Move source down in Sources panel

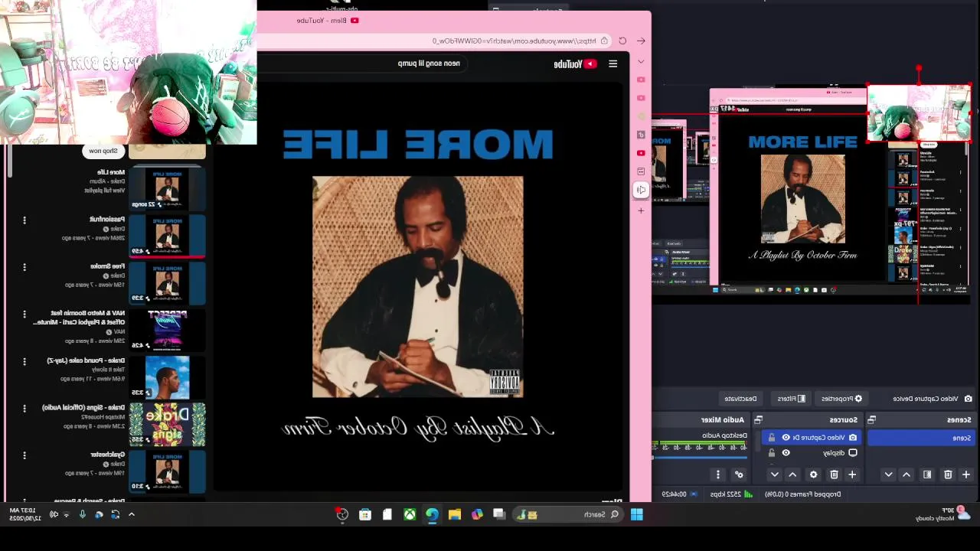774,474
